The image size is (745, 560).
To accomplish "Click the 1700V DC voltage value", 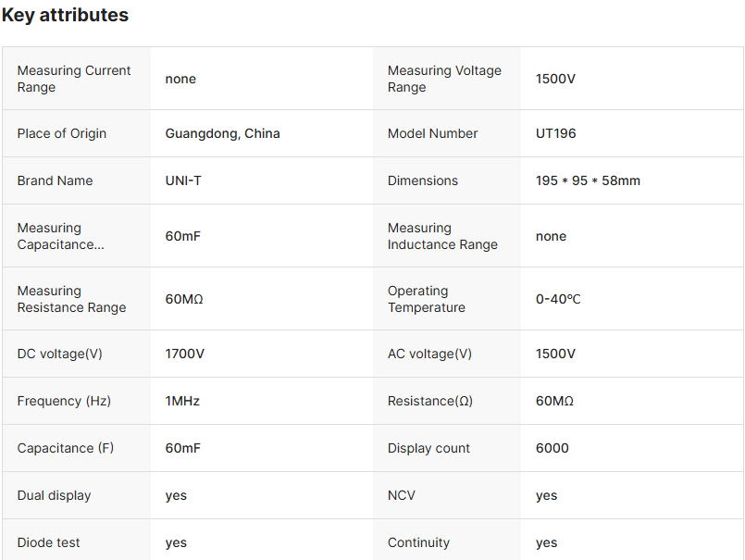I will 185,354.
